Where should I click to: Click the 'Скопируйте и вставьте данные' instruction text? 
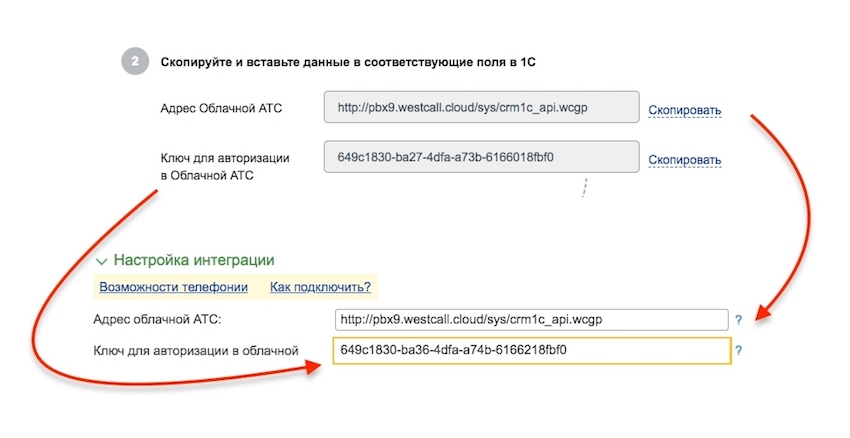(348, 62)
